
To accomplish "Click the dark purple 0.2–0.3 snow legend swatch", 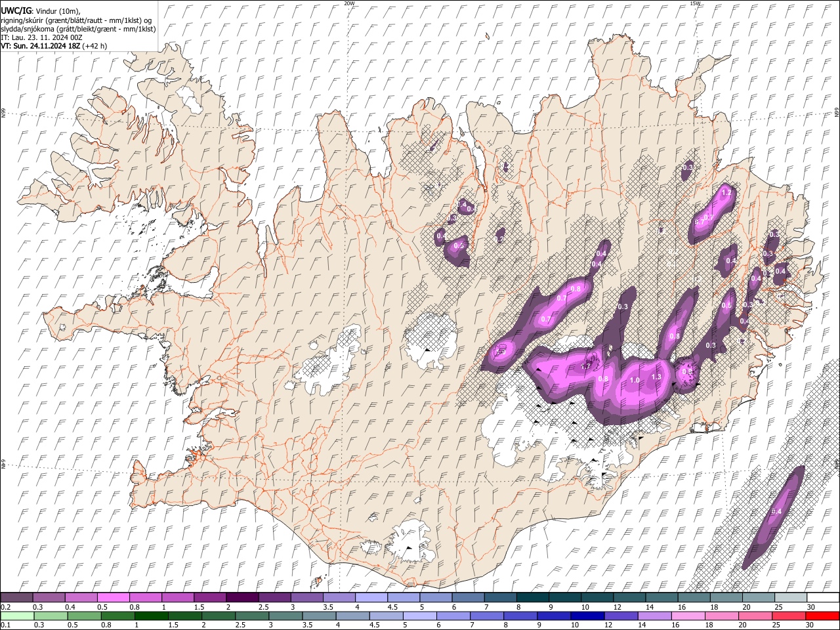I will [x=17, y=597].
